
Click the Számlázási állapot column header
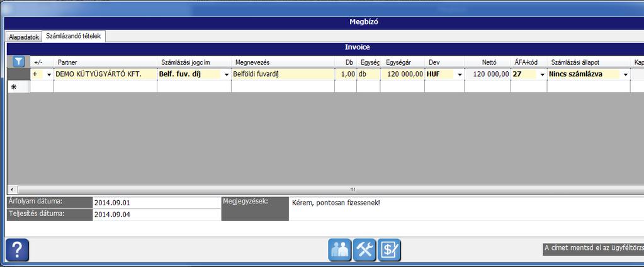point(588,62)
